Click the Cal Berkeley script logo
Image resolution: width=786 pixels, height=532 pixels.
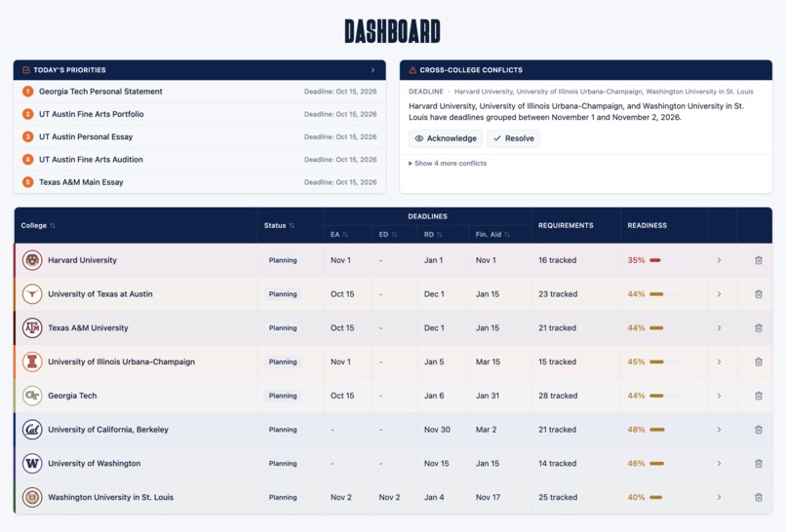point(32,430)
